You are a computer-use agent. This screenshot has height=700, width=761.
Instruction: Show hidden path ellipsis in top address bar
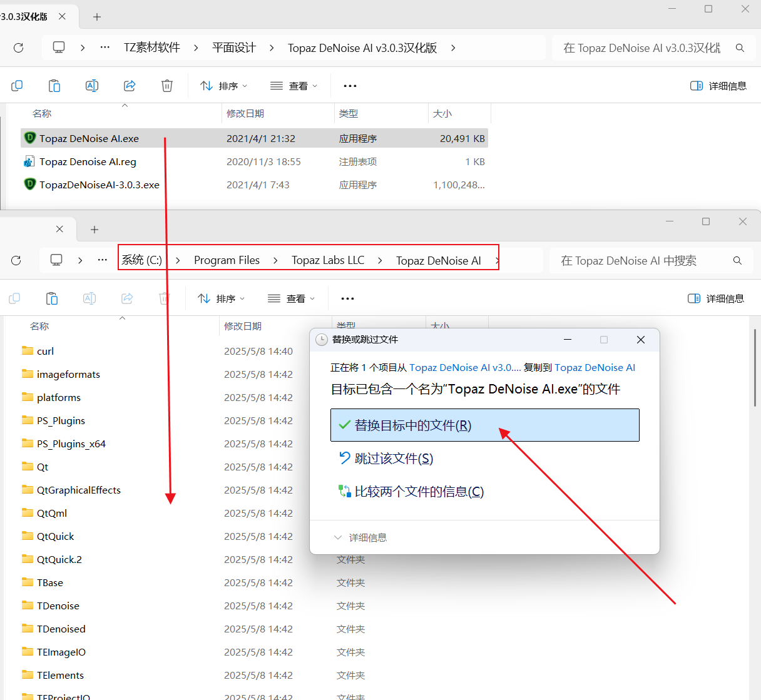coord(105,48)
